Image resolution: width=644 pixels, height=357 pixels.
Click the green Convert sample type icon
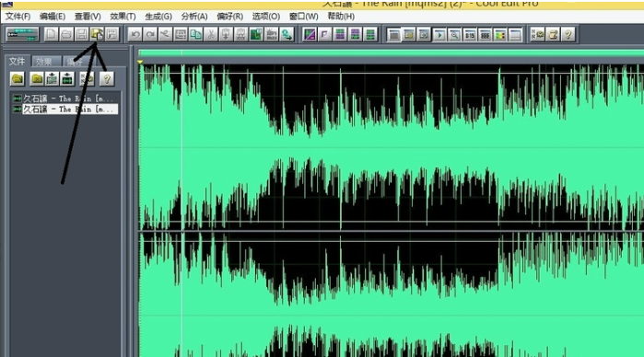coord(287,34)
